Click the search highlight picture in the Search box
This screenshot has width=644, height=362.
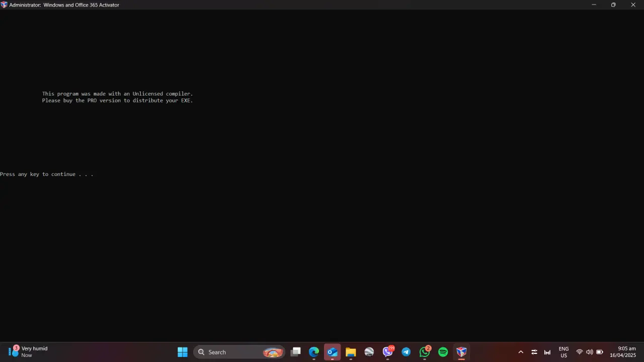(273, 352)
